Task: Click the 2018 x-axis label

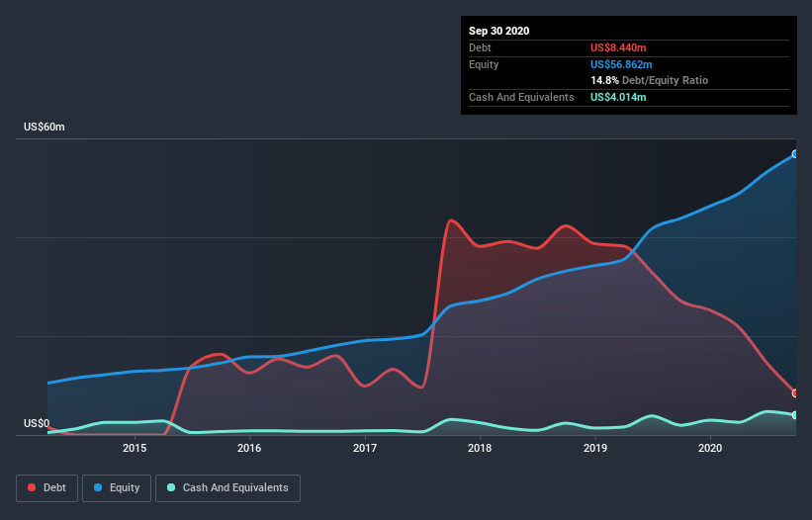Action: tap(480, 448)
